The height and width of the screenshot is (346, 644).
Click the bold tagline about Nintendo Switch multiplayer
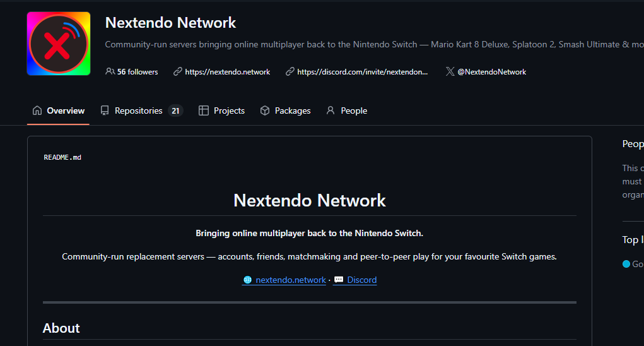(x=309, y=233)
